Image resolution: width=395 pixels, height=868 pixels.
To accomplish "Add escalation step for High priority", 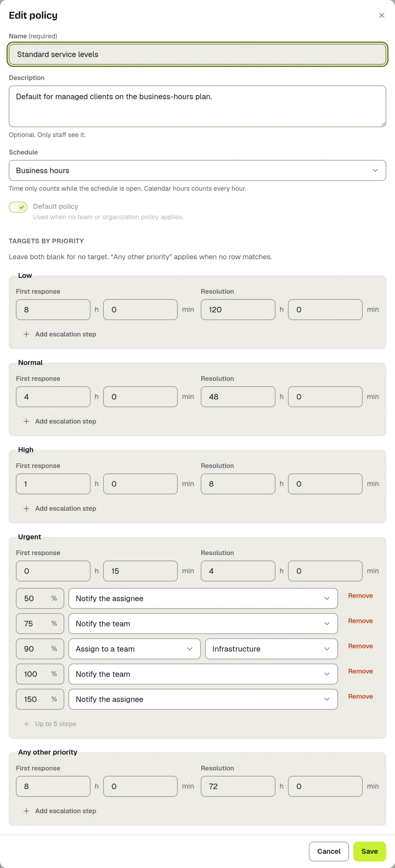I will 60,509.
